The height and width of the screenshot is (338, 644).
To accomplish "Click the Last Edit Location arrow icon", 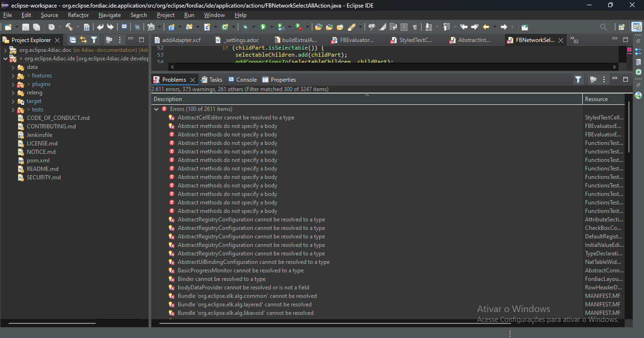I will point(464,27).
